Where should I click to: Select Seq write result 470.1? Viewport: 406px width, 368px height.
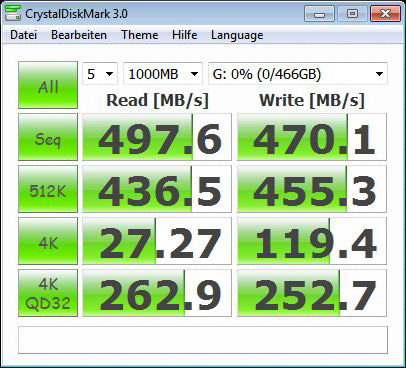coord(312,137)
